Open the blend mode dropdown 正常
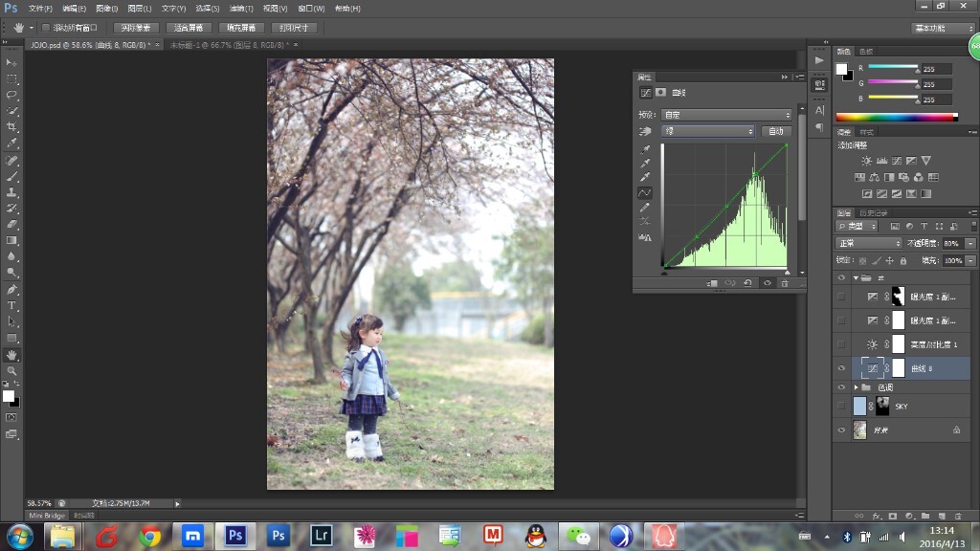This screenshot has height=551, width=980. [x=868, y=243]
